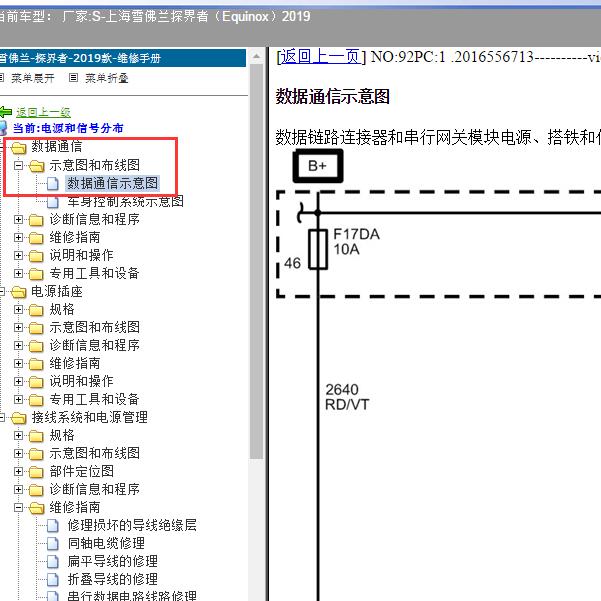Screen dimensions: 601x601
Task: Click 规格 folder icon under 电源插座
Action: pos(37,310)
